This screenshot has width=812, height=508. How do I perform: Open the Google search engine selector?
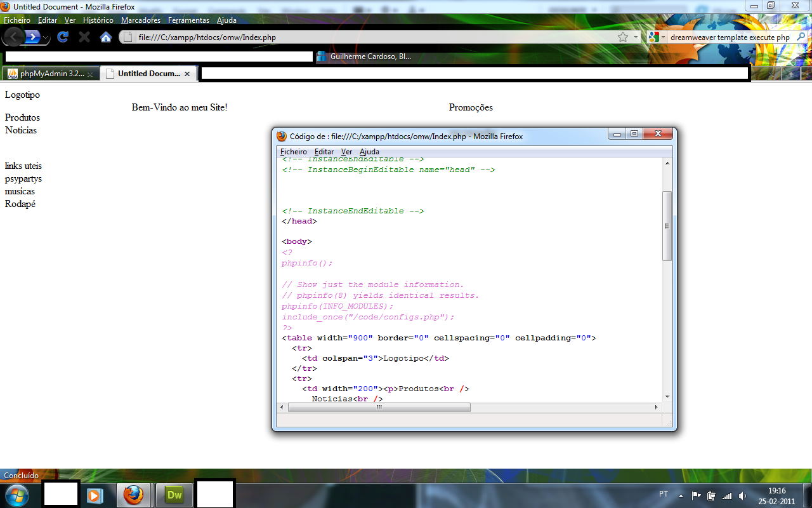pos(657,37)
